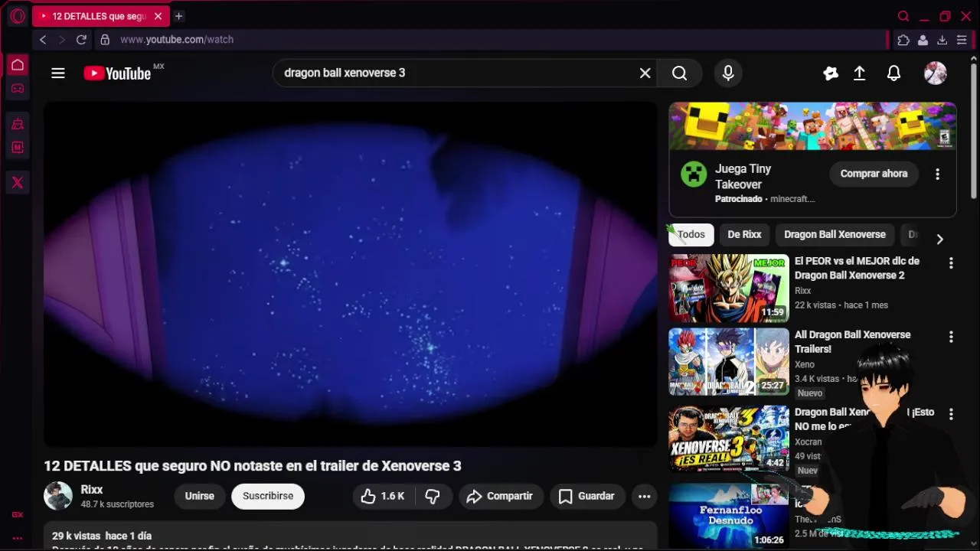Reload the page with refresh icon
The image size is (980, 551).
[x=81, y=40]
